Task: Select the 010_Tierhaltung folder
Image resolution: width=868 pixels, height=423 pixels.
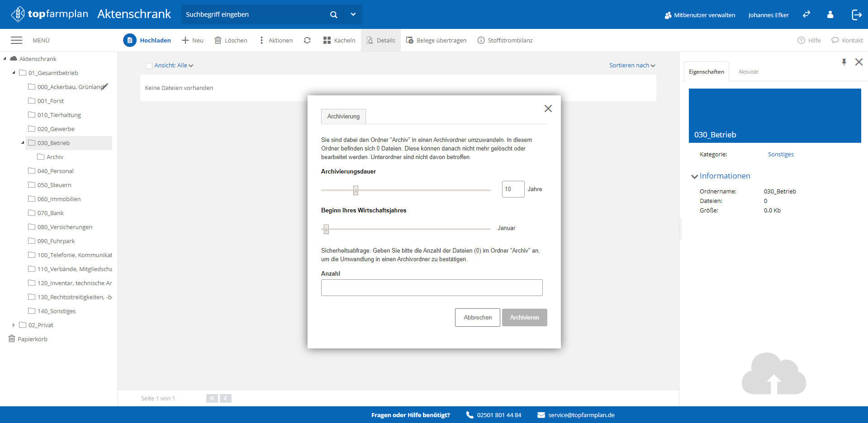Action: (59, 115)
